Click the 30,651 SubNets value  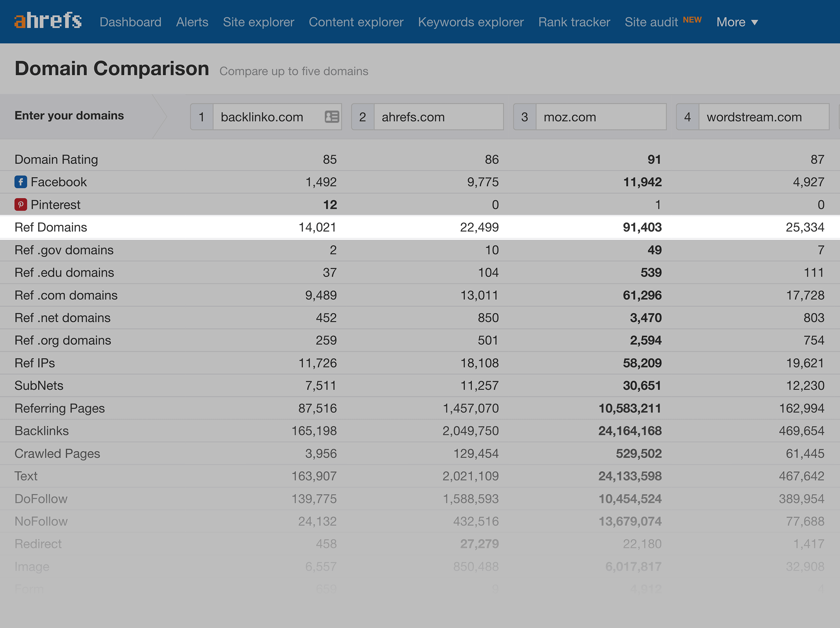642,385
